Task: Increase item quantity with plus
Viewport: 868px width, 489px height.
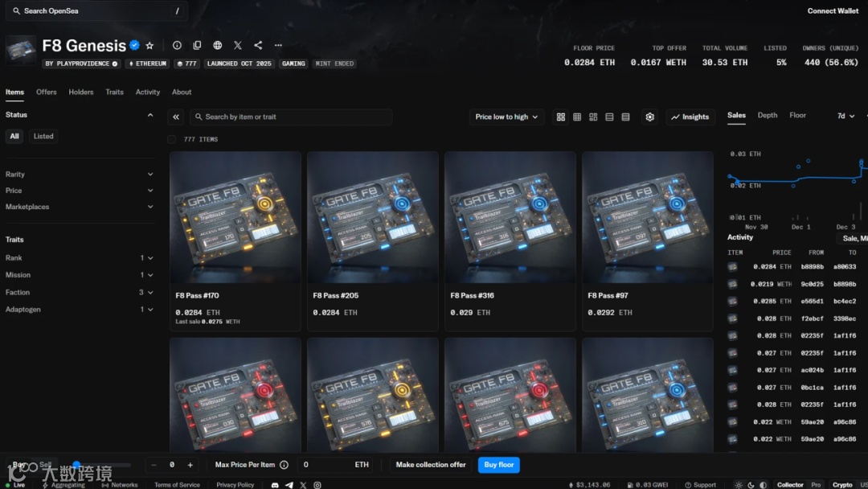Action: click(x=190, y=465)
